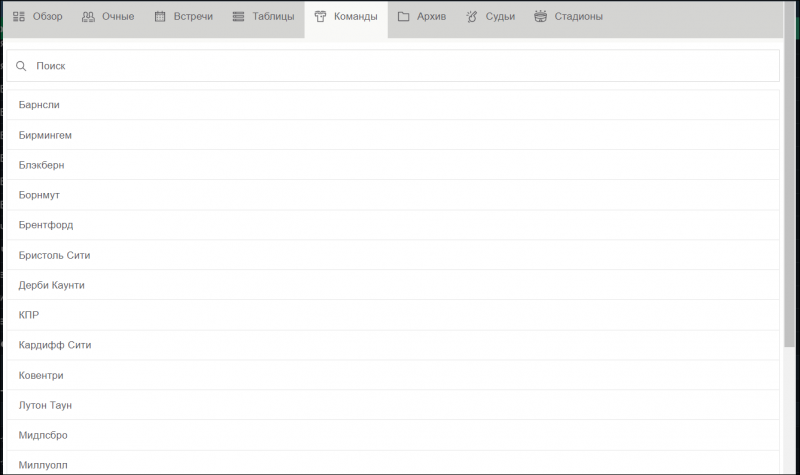Click the Очные people icon
Image resolution: width=800 pixels, height=475 pixels.
click(x=88, y=17)
